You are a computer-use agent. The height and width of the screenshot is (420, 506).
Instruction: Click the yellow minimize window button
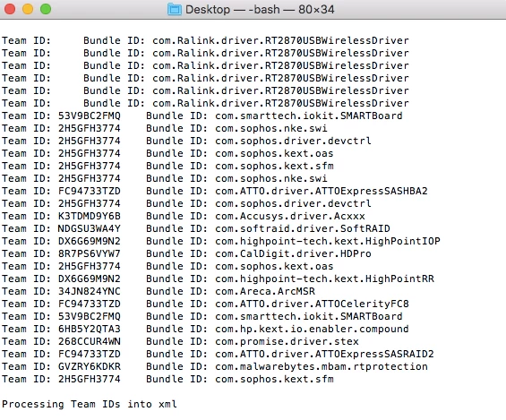pyautogui.click(x=28, y=9)
